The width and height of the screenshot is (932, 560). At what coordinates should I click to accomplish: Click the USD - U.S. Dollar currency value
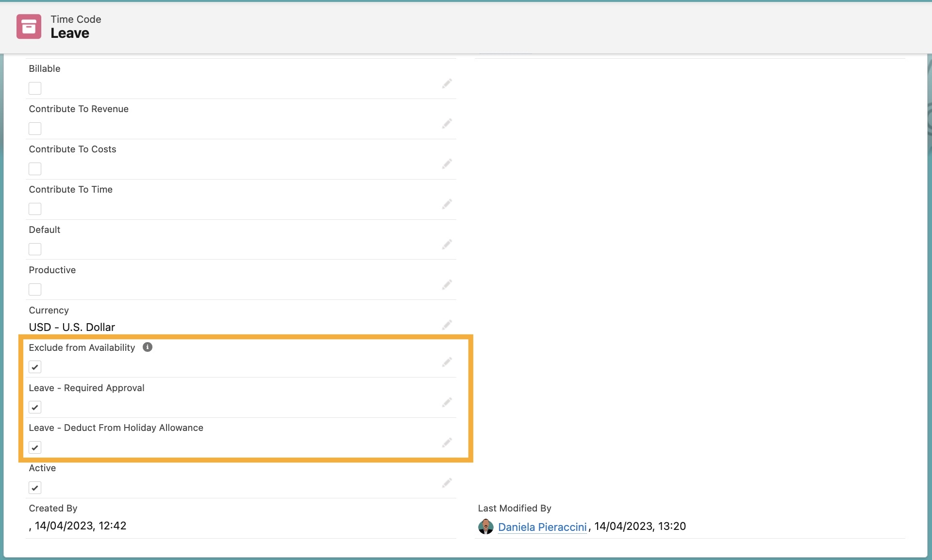click(72, 327)
